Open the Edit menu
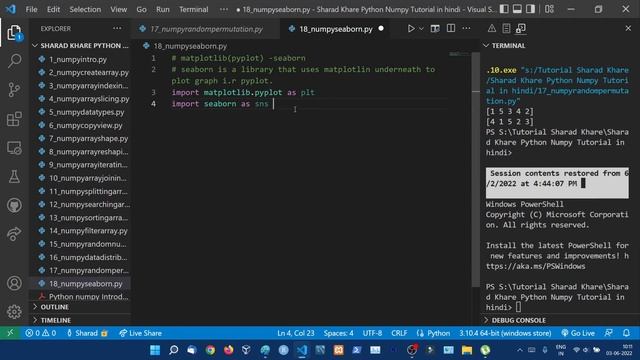Viewport: 640px width, 360px height. pyautogui.click(x=53, y=9)
